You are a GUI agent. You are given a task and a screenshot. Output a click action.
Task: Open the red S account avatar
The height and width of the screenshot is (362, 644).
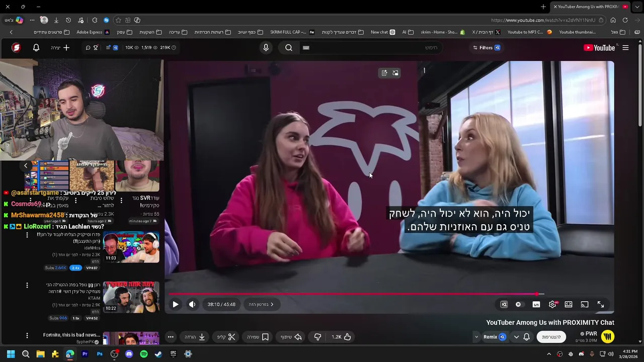(x=16, y=48)
